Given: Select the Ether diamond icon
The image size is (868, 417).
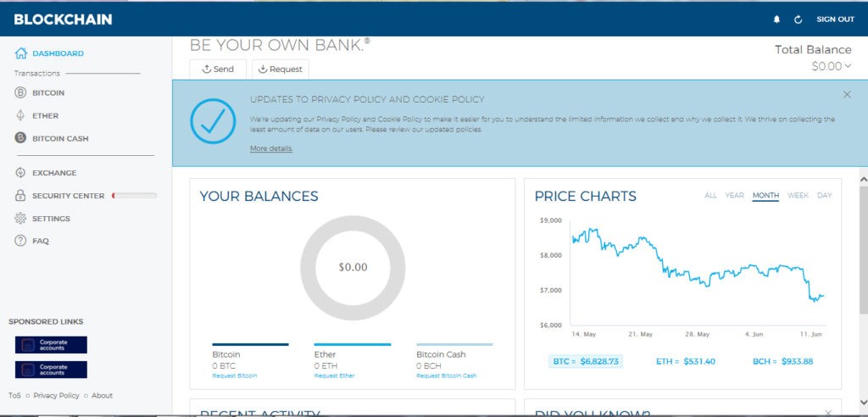Looking at the screenshot, I should 20,115.
